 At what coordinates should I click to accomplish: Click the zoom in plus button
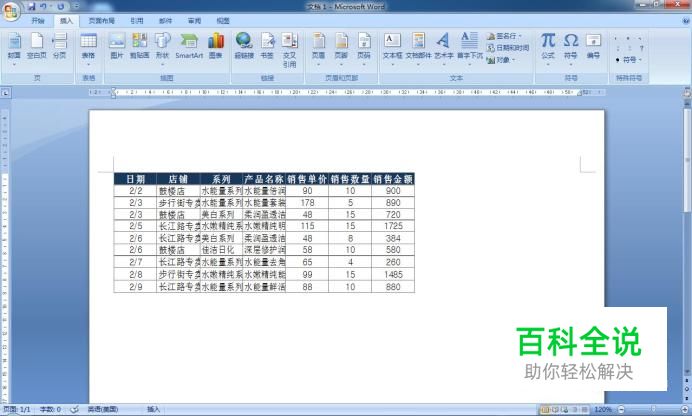click(x=684, y=410)
